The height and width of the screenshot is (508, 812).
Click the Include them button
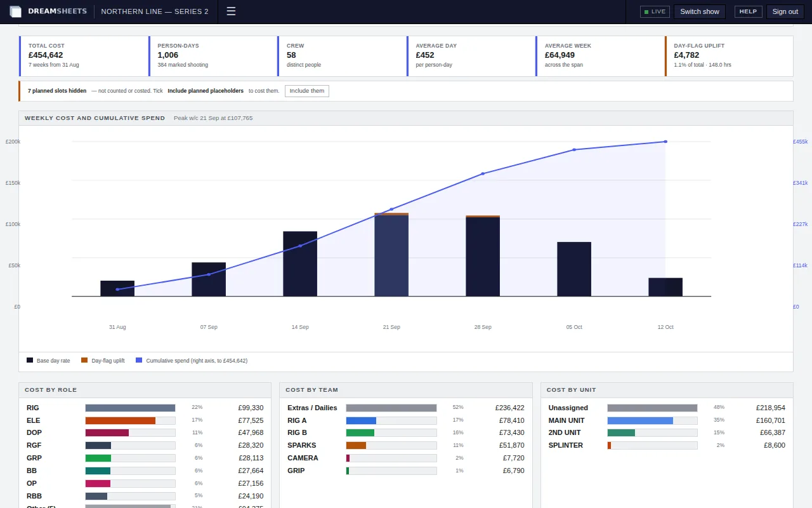pyautogui.click(x=307, y=91)
